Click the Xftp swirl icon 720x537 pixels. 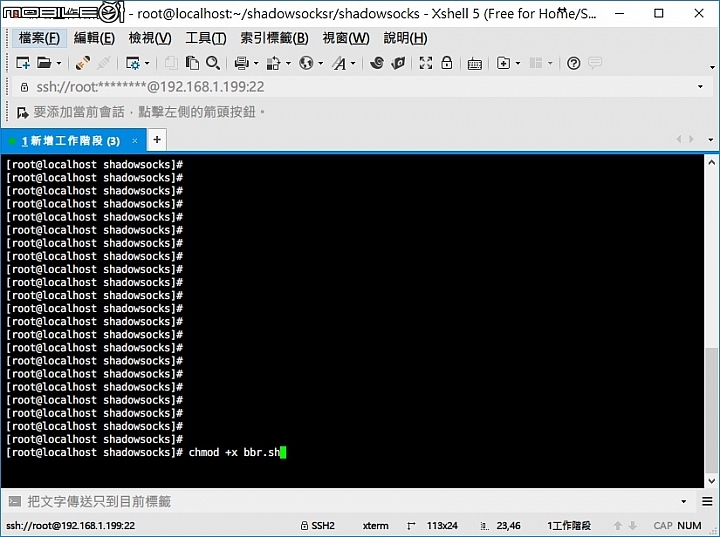[377, 63]
